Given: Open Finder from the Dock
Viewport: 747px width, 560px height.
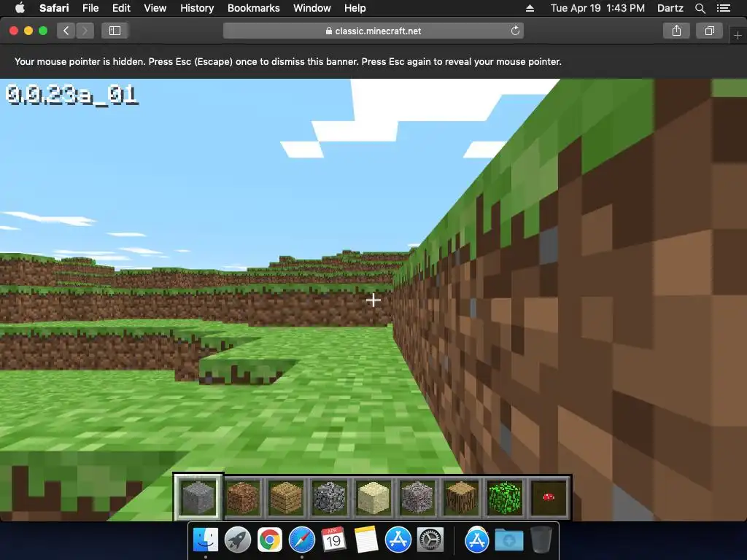Looking at the screenshot, I should (206, 540).
